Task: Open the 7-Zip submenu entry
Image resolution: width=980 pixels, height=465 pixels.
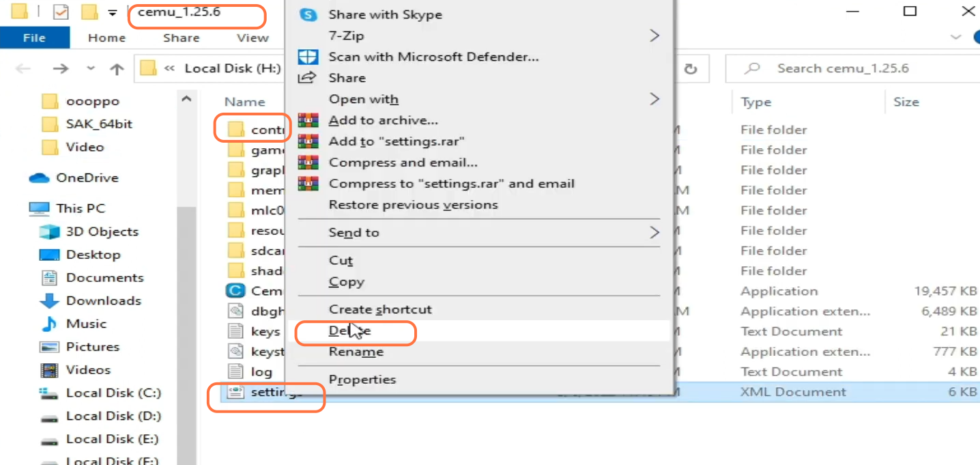Action: coord(346,36)
